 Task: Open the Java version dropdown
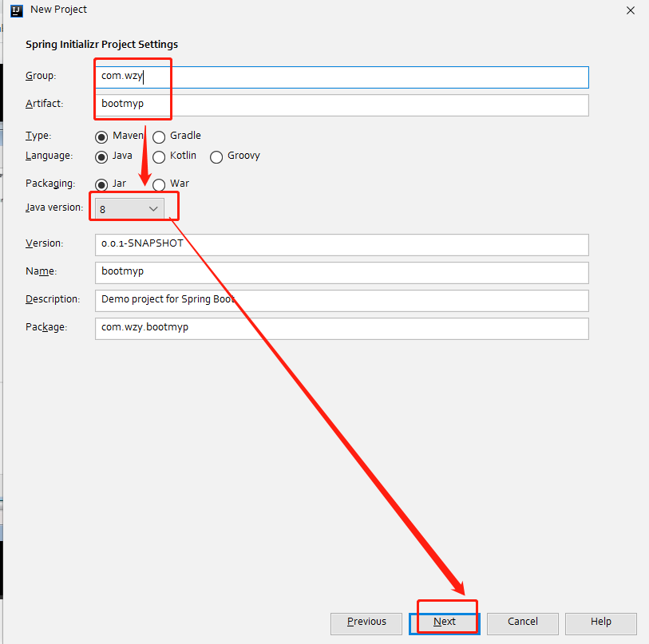coord(129,208)
